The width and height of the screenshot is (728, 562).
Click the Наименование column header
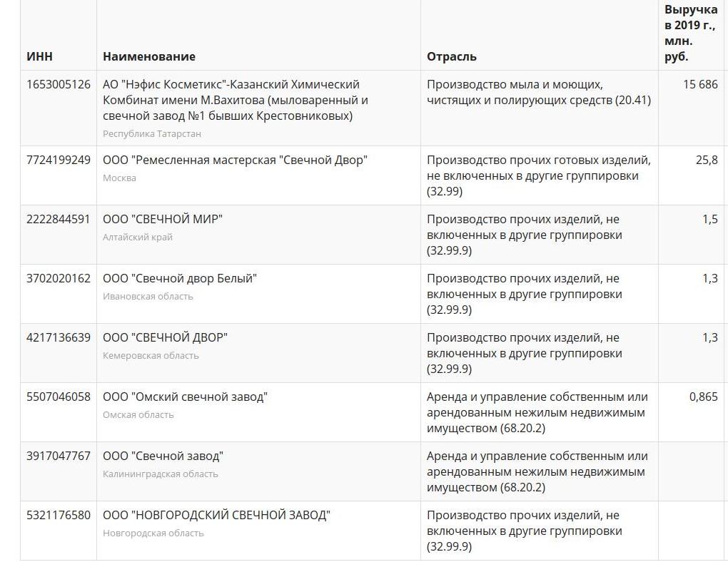(x=149, y=56)
